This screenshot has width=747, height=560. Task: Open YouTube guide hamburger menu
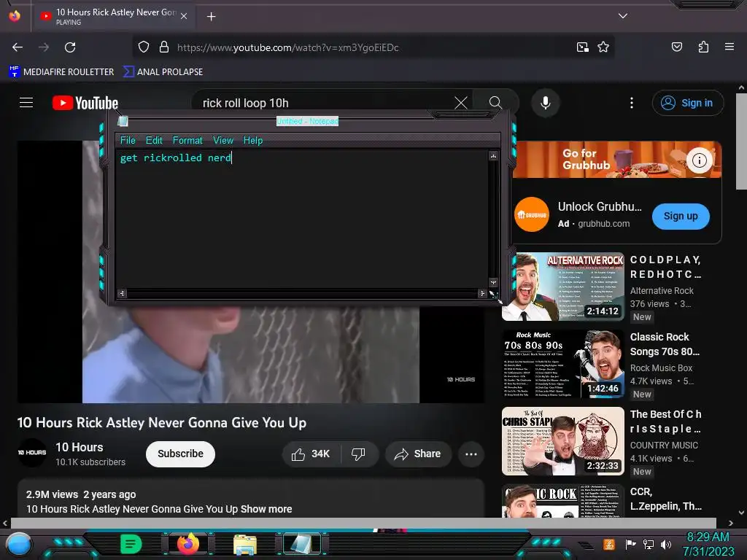[x=26, y=102]
